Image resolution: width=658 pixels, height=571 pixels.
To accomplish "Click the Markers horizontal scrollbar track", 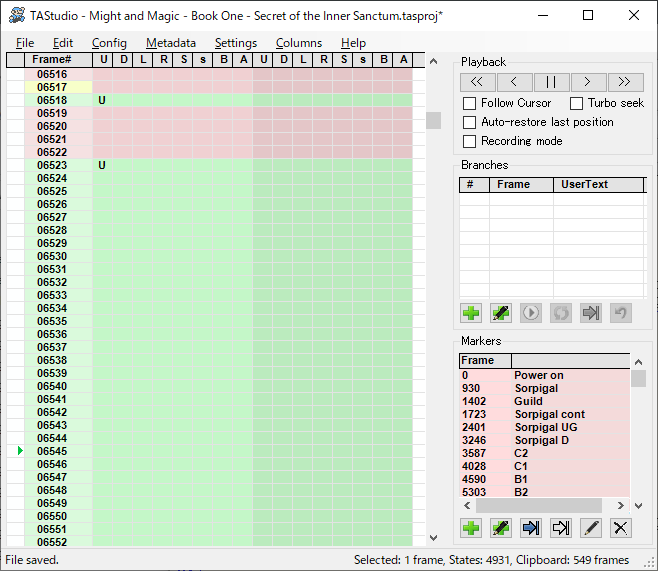I will 539,506.
